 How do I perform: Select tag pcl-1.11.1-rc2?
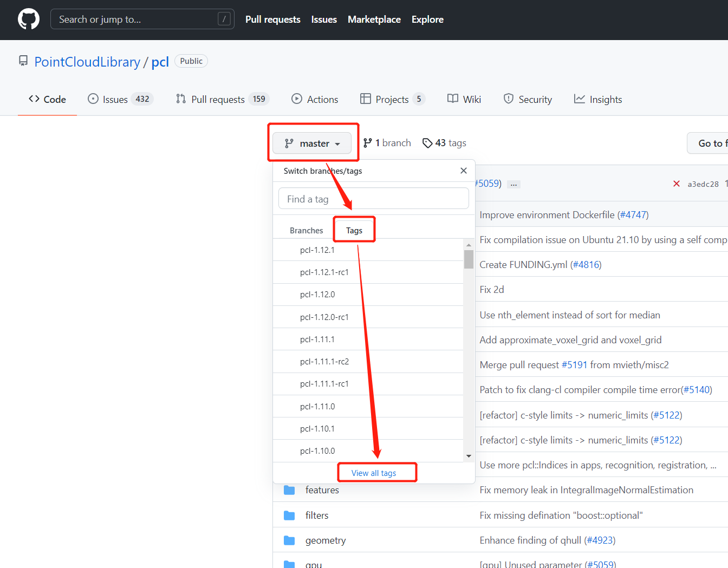click(368, 362)
